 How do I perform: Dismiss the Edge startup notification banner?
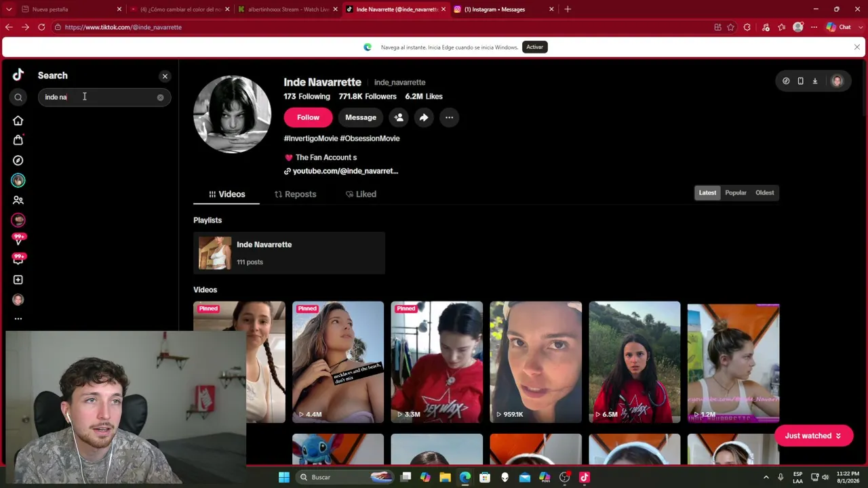coord(857,47)
